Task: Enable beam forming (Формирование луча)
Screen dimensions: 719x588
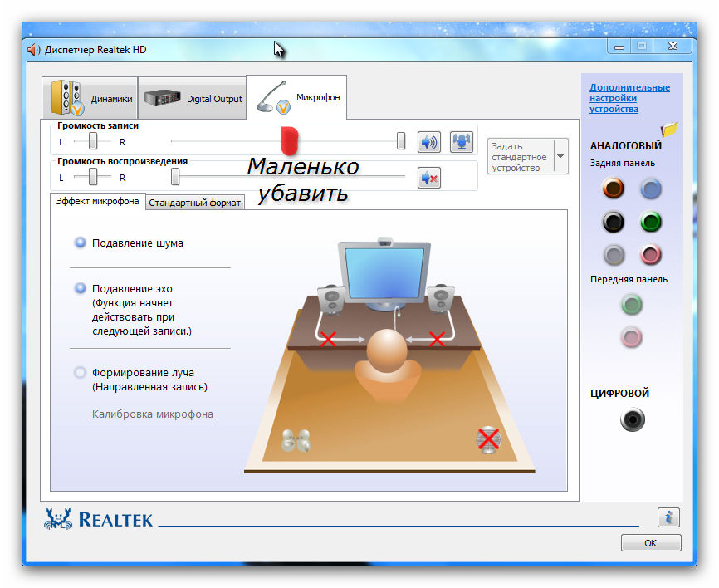Action: [x=81, y=372]
